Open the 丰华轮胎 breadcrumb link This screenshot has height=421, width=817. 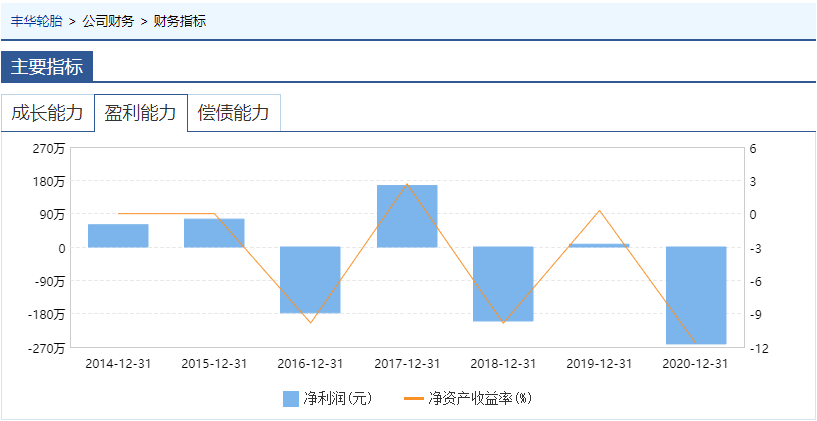click(36, 21)
